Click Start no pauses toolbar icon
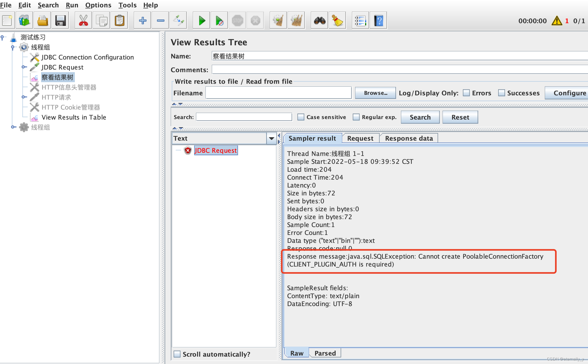 click(x=219, y=21)
